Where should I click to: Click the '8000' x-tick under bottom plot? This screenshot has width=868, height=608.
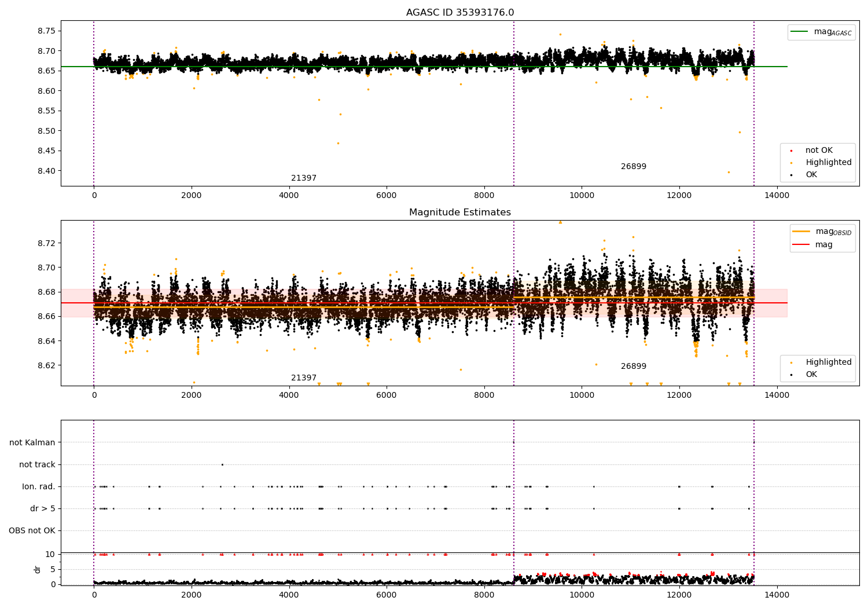point(484,595)
